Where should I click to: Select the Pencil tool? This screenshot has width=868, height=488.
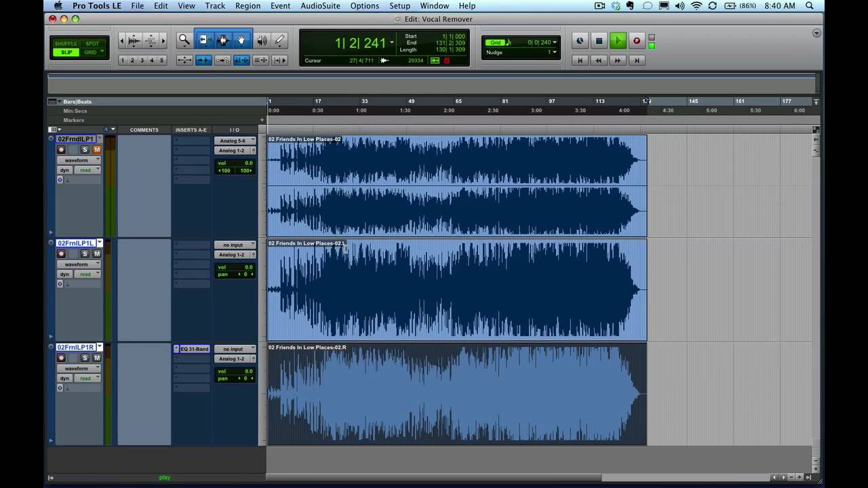(279, 41)
